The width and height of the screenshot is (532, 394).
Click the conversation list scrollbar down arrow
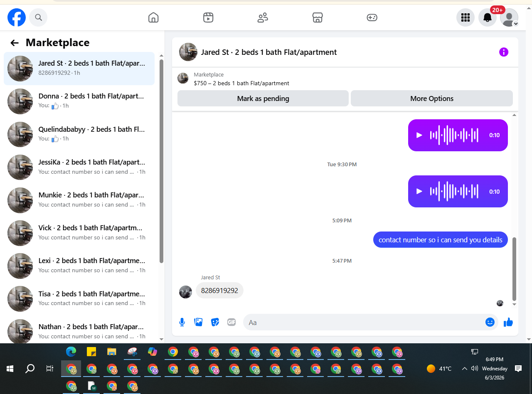[x=161, y=339]
